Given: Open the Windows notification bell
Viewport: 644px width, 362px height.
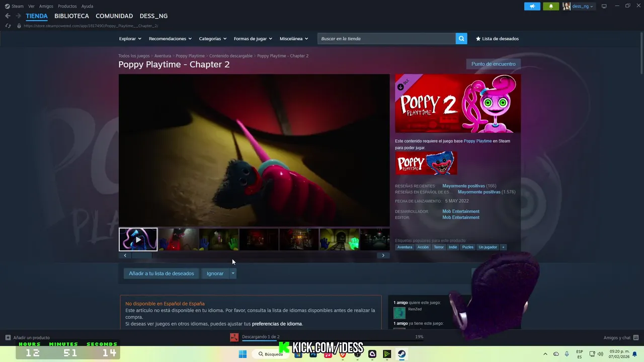Looking at the screenshot, I should coord(635,354).
